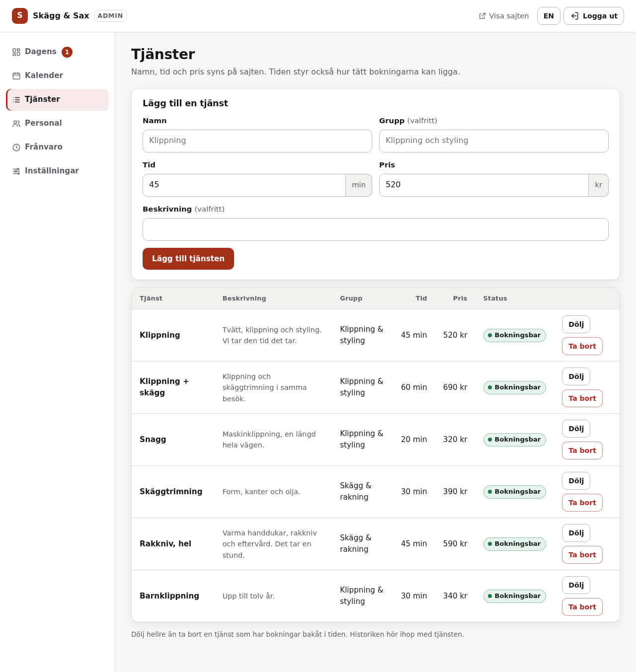Click the Tid minutes field
636x672 pixels.
tap(244, 185)
